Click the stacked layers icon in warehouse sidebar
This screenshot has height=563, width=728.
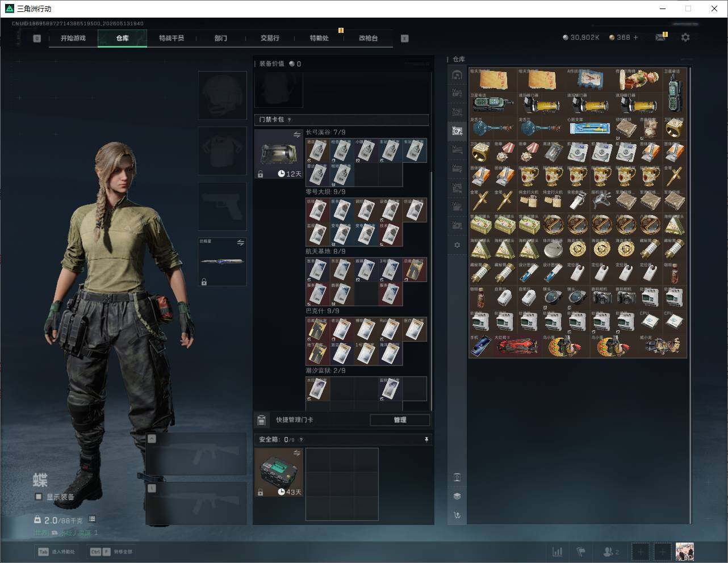[457, 496]
